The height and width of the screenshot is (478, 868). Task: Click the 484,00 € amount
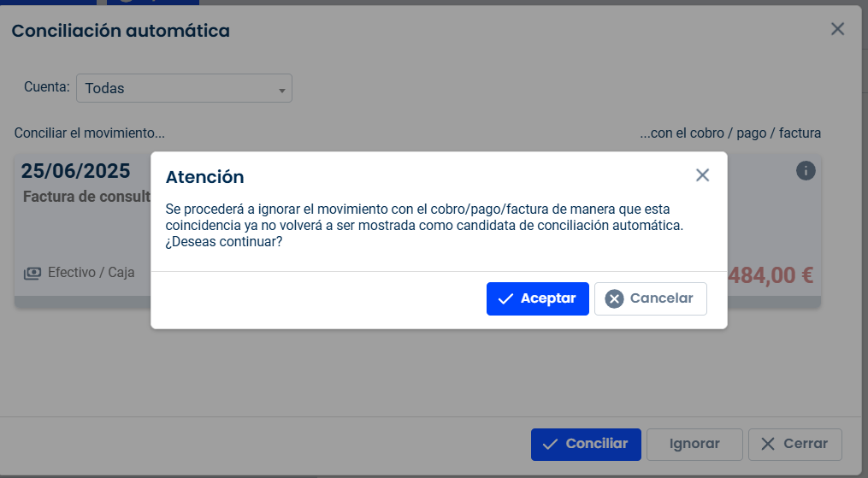[771, 275]
